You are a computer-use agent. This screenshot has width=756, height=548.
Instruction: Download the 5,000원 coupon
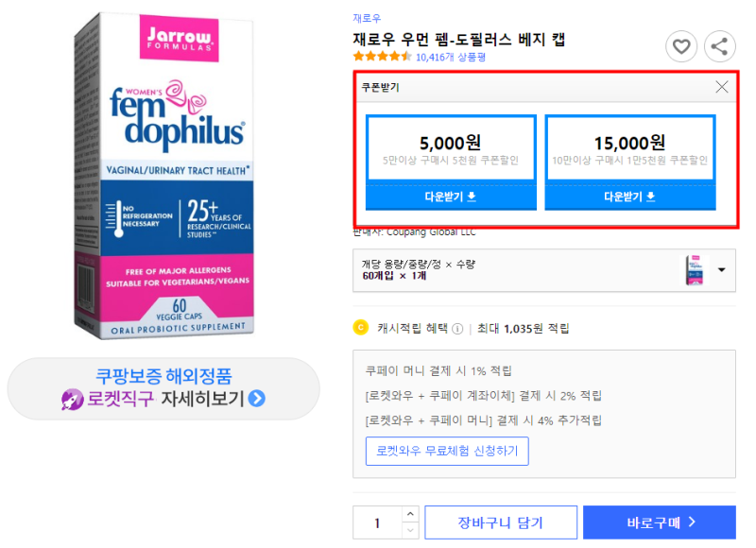450,197
